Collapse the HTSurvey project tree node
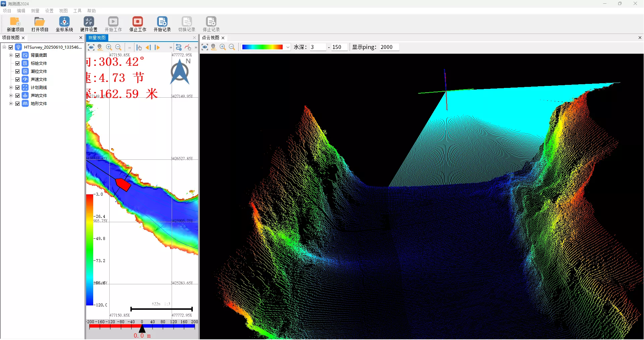This screenshot has height=340, width=644. pos(4,47)
